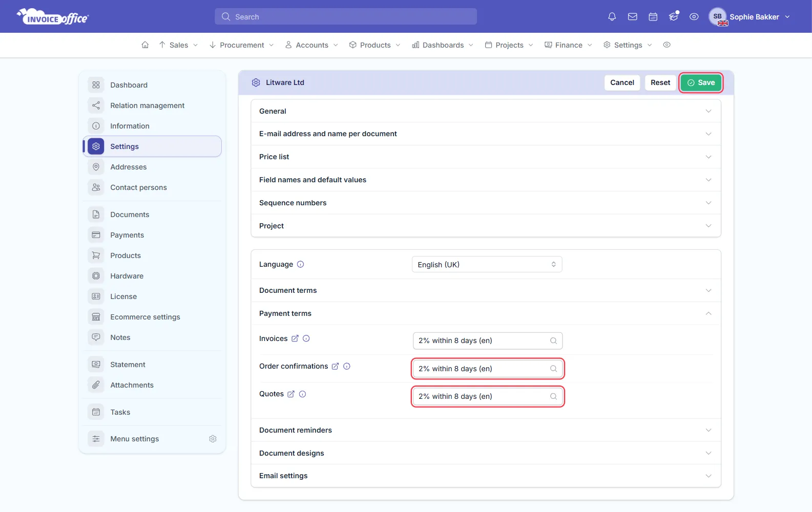Click the home icon in navigation bar

pos(145,45)
